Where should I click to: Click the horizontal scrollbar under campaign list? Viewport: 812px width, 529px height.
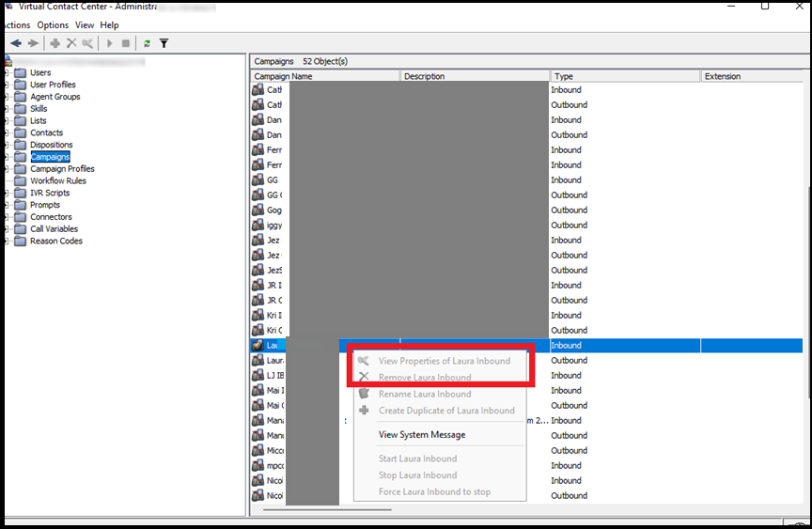(327, 510)
